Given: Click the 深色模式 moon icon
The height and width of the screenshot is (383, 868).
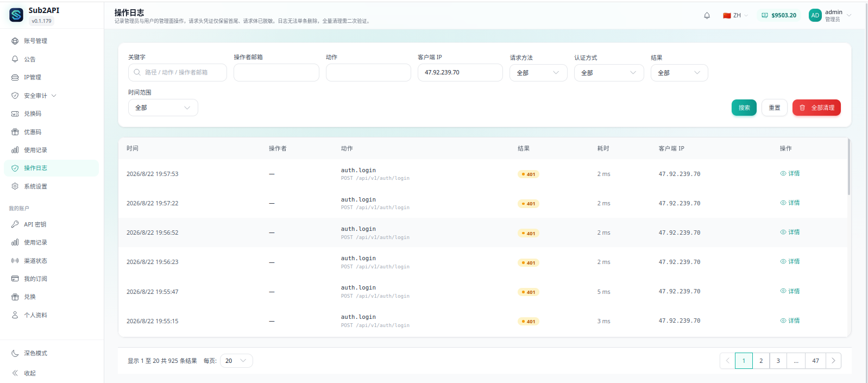Looking at the screenshot, I should pyautogui.click(x=15, y=353).
